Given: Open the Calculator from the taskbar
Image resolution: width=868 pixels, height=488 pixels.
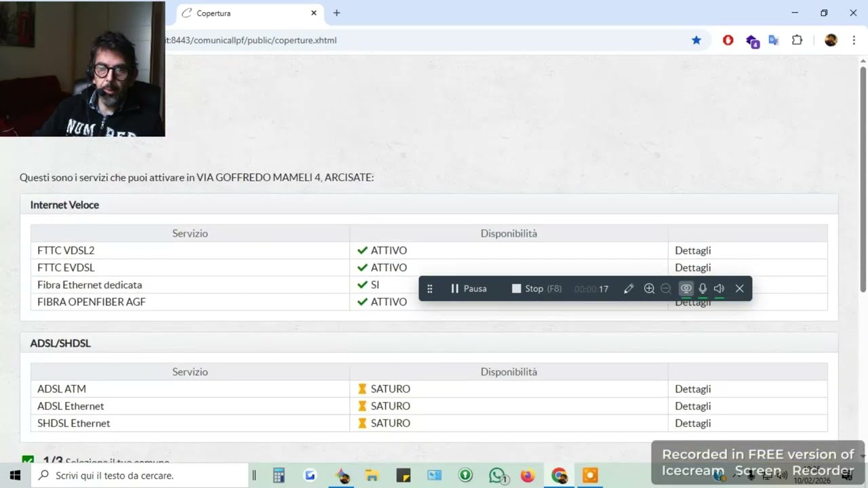Looking at the screenshot, I should pos(279,475).
